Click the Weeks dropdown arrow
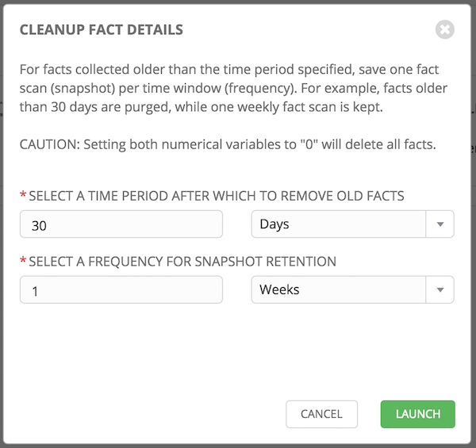 point(440,289)
